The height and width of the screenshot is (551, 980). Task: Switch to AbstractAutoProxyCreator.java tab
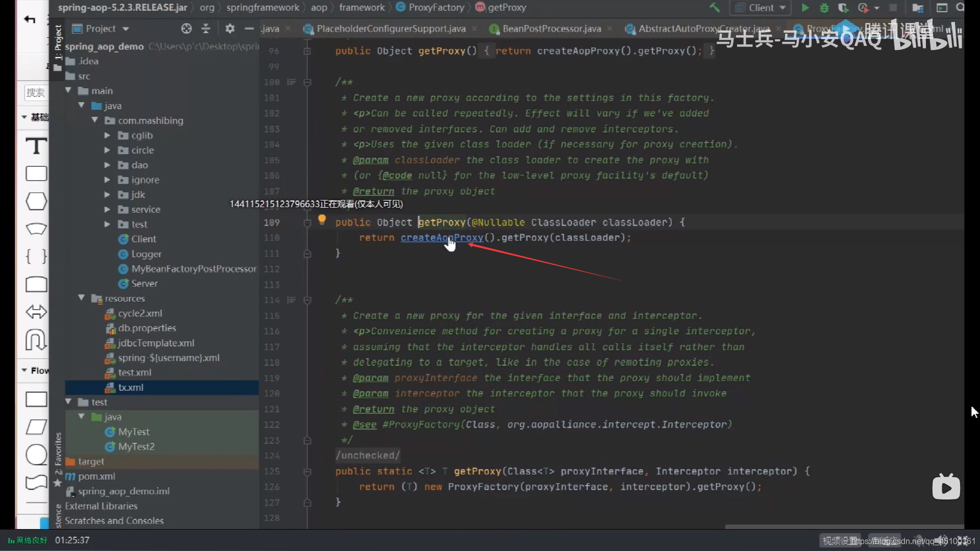704,29
